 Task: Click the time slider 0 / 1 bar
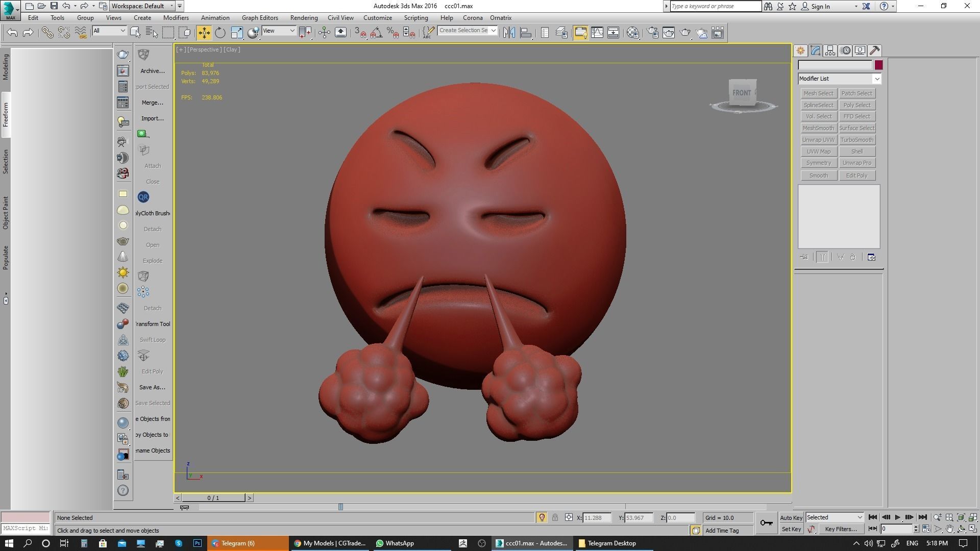pos(213,498)
